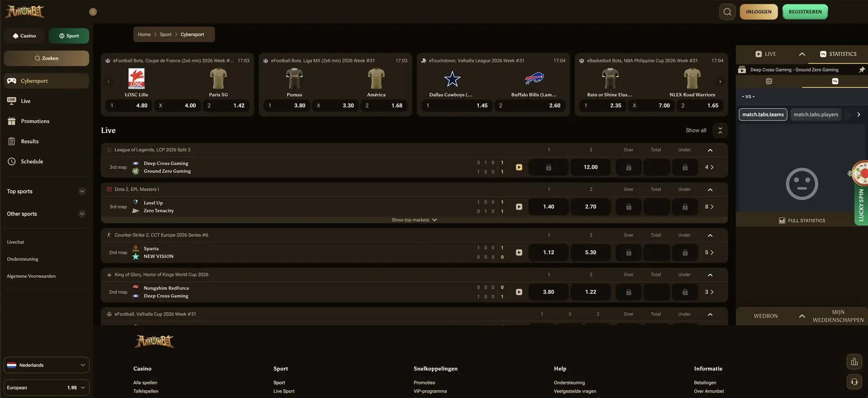Image resolution: width=868 pixels, height=398 pixels.
Task: Pin the match panel with the pin icon
Action: [862, 70]
